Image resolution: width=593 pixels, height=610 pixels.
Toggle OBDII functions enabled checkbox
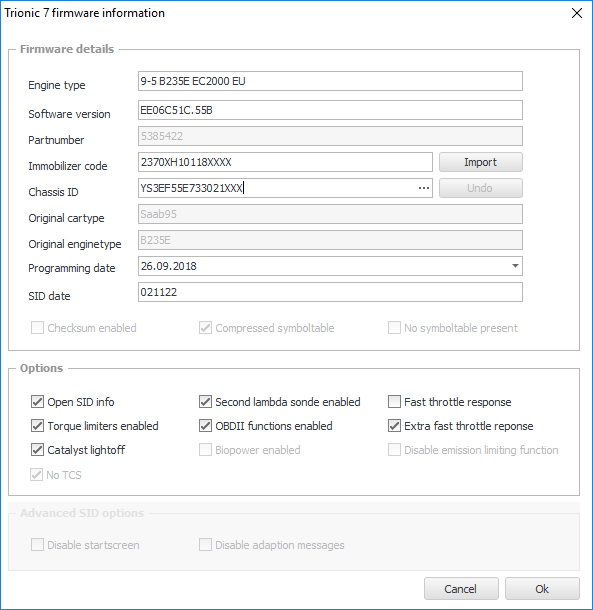pos(205,426)
